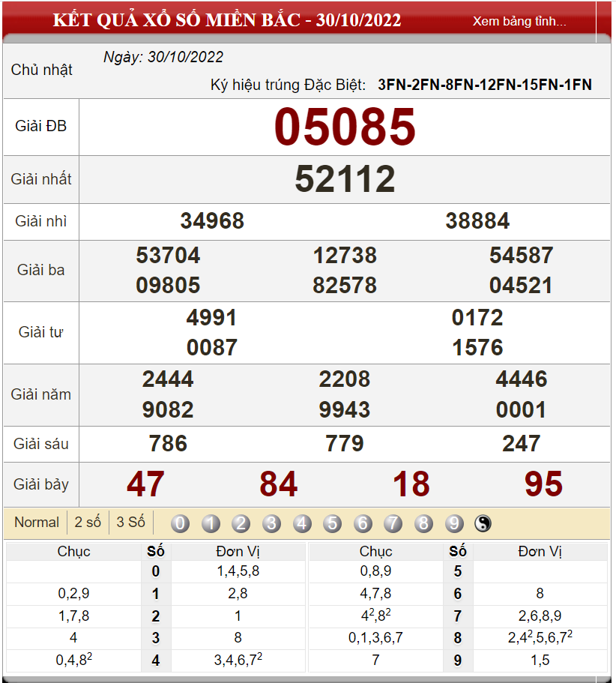Viewport: 616px width, 683px height.
Task: Switch to 3 Số display tab
Action: click(130, 522)
